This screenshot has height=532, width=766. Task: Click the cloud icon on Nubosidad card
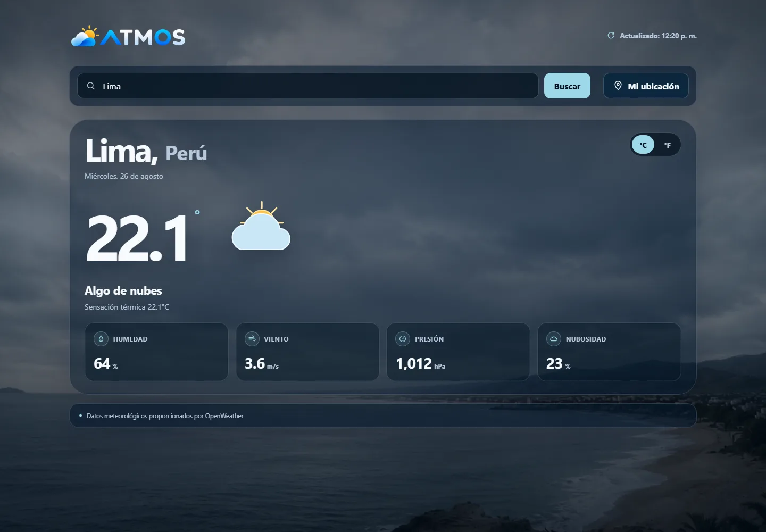(554, 339)
